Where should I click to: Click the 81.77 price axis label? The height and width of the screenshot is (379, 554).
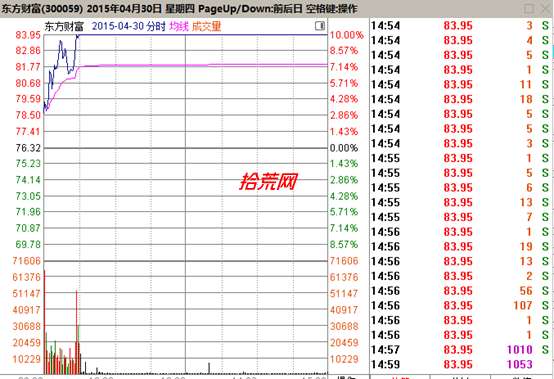pyautogui.click(x=28, y=67)
